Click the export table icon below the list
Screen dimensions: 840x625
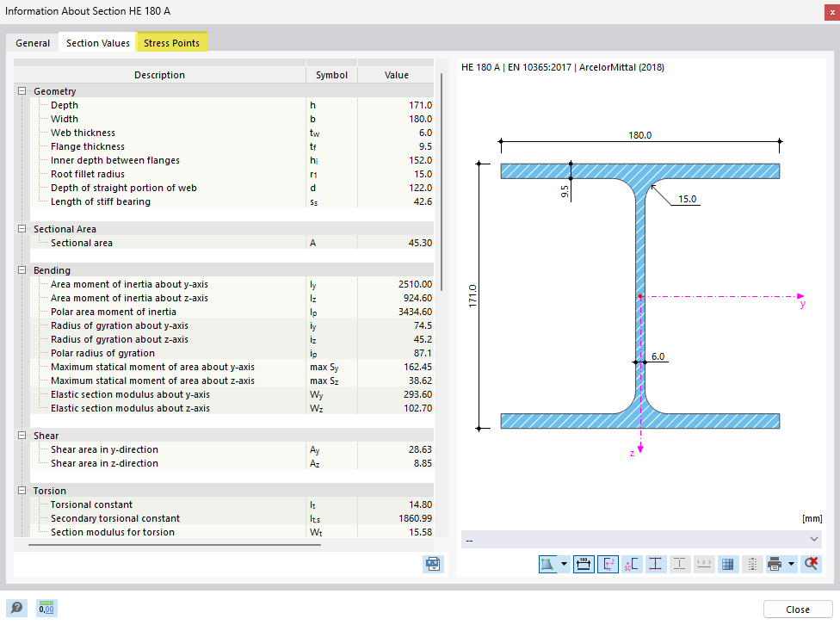pos(433,564)
